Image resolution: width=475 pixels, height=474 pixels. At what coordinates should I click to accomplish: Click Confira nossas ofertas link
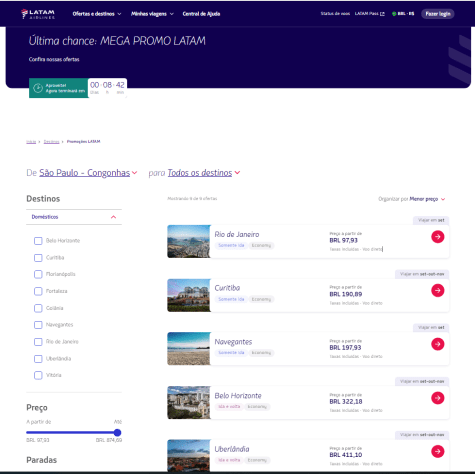pyautogui.click(x=54, y=59)
